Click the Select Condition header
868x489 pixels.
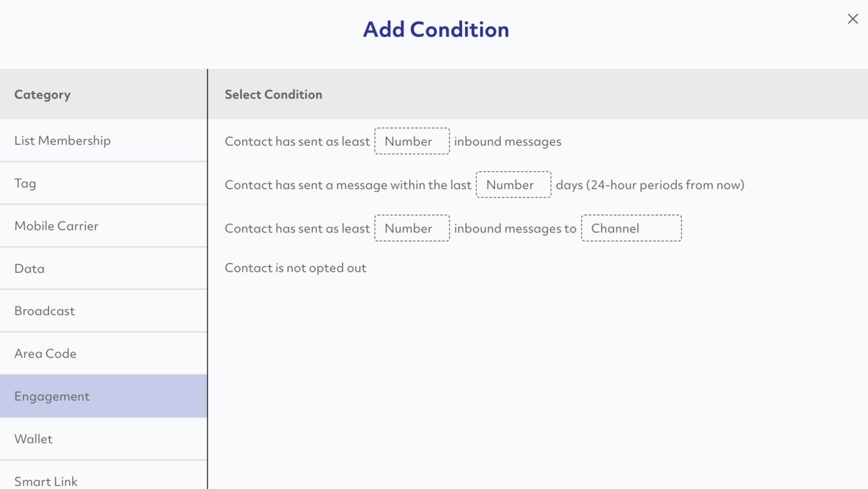(x=273, y=94)
